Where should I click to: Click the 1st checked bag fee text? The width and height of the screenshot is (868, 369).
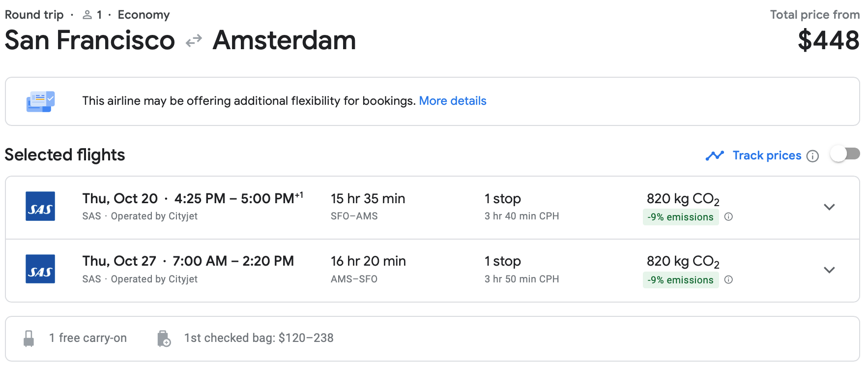[x=259, y=338]
